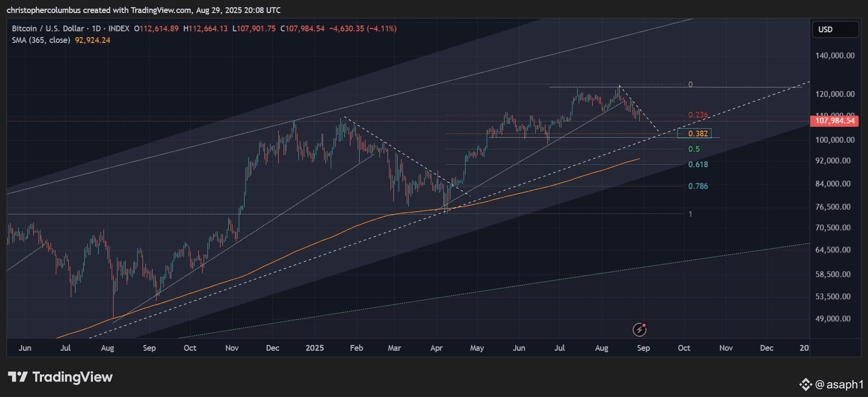The width and height of the screenshot is (868, 397).
Task: Select the 0.236 Fibonacci level label
Action: tap(698, 115)
